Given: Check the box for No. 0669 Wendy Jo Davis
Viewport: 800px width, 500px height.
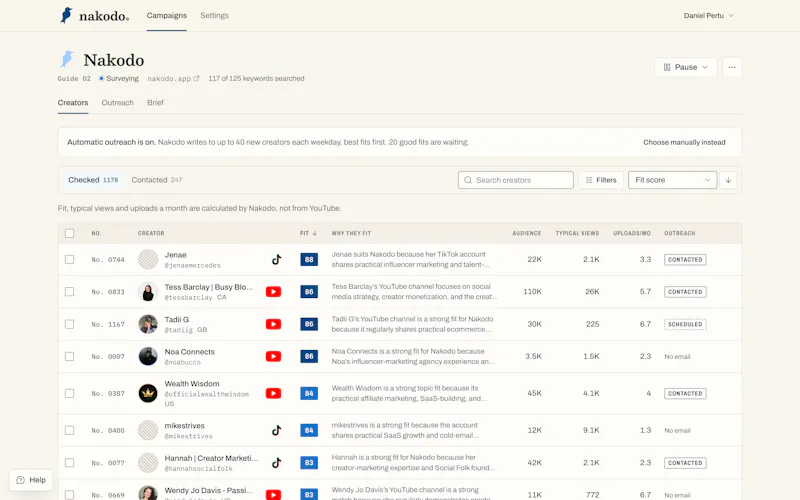Looking at the screenshot, I should pyautogui.click(x=69, y=495).
